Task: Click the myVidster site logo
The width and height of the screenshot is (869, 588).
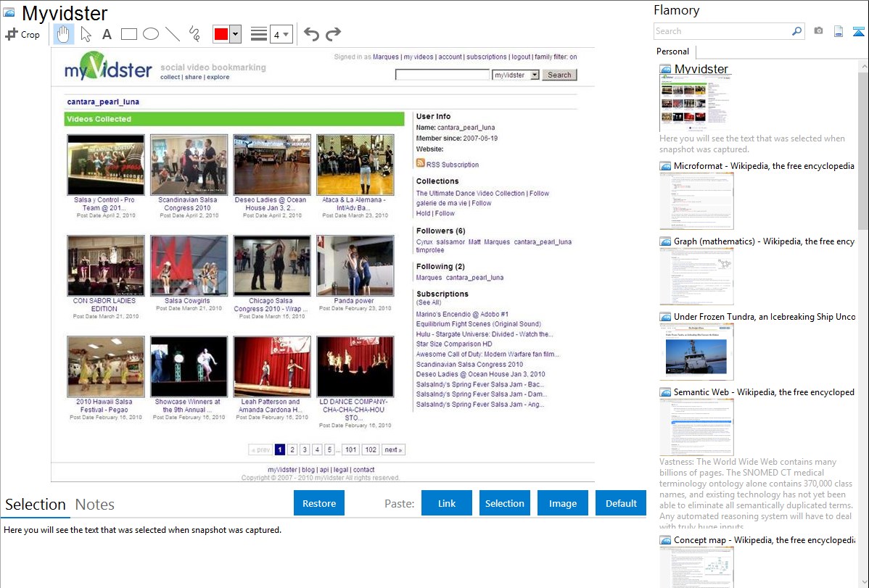Action: [x=108, y=66]
